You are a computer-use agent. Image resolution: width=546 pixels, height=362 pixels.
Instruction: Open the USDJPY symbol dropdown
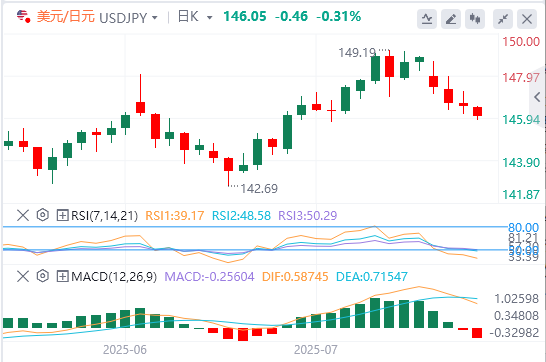click(128, 17)
